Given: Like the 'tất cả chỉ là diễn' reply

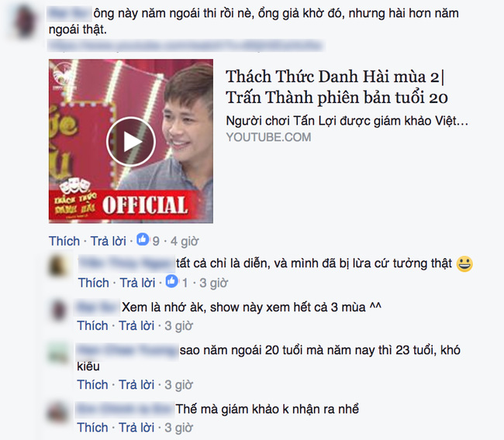Looking at the screenshot, I should pyautogui.click(x=94, y=283).
